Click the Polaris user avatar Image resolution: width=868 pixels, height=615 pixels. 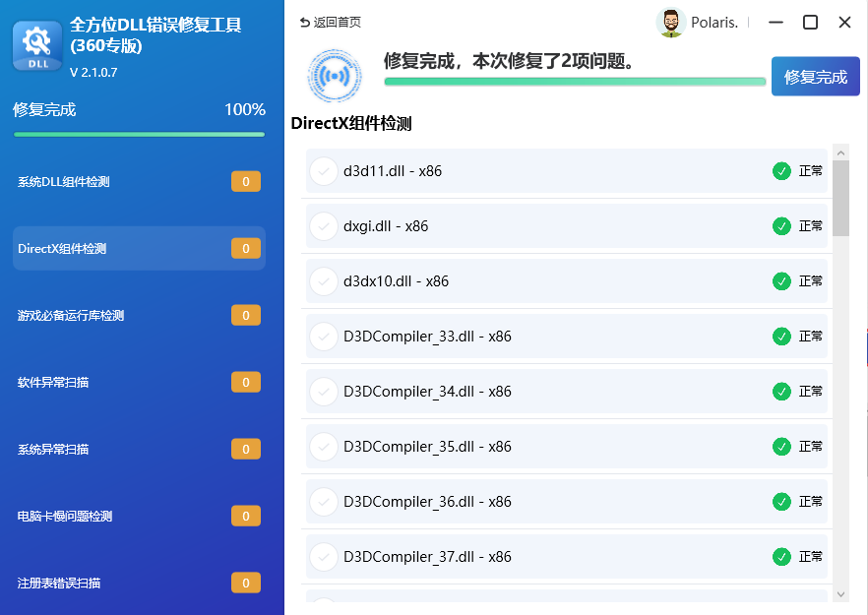(x=671, y=23)
